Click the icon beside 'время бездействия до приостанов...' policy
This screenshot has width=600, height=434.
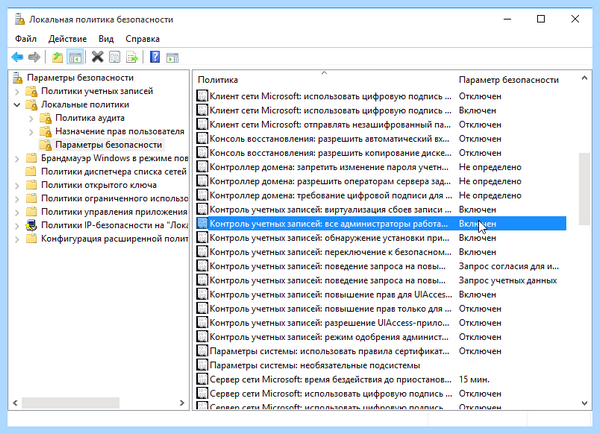coord(202,379)
